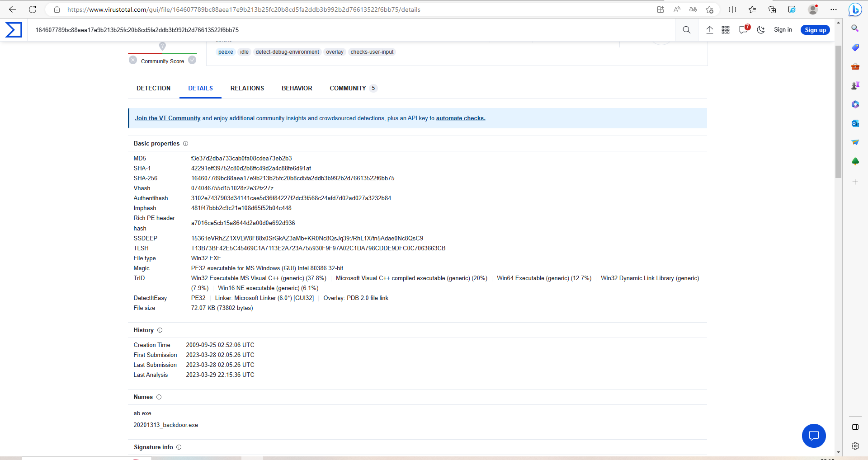Click the automate checks link
The height and width of the screenshot is (460, 868).
pos(461,118)
